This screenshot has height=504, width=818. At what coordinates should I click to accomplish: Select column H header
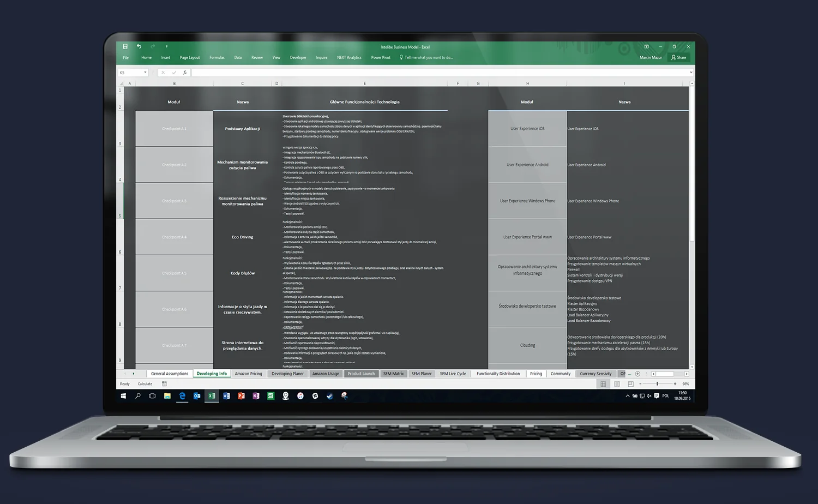click(x=527, y=83)
